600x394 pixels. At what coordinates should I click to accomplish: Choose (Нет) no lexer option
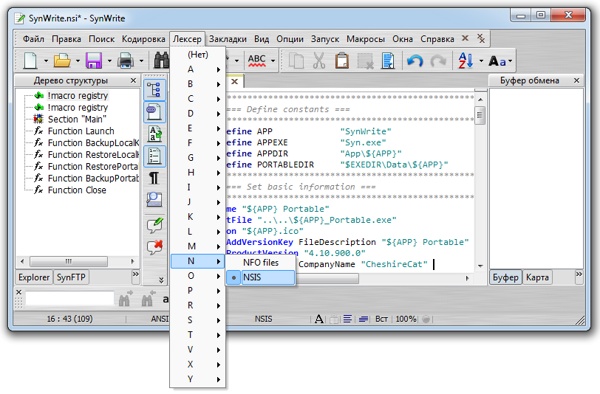click(198, 54)
